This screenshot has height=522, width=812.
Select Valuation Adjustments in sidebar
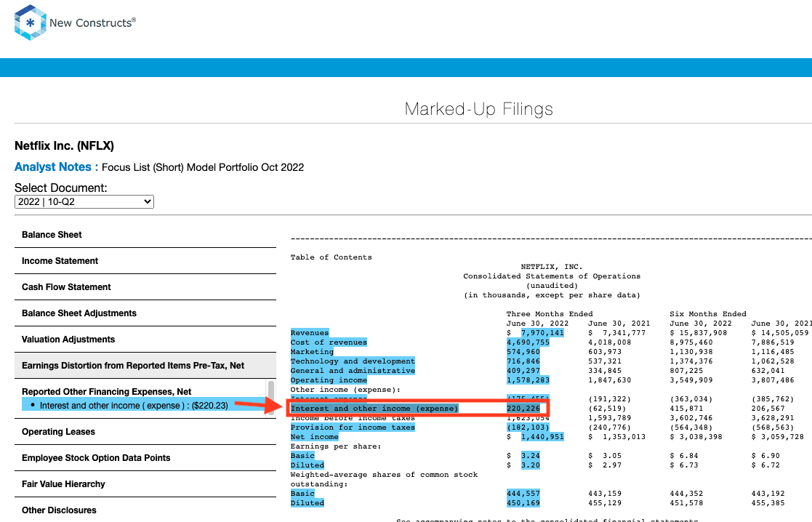[x=145, y=340]
